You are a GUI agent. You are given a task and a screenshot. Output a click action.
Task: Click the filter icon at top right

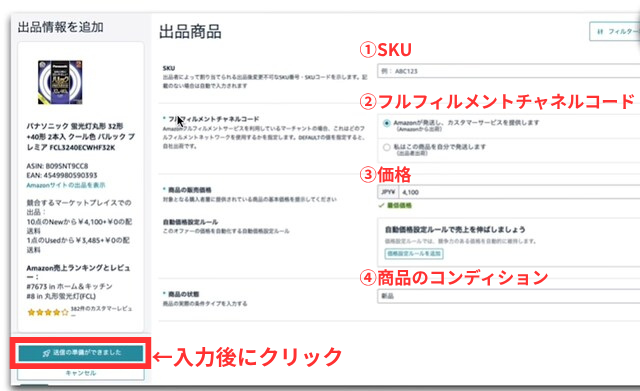[x=600, y=31]
